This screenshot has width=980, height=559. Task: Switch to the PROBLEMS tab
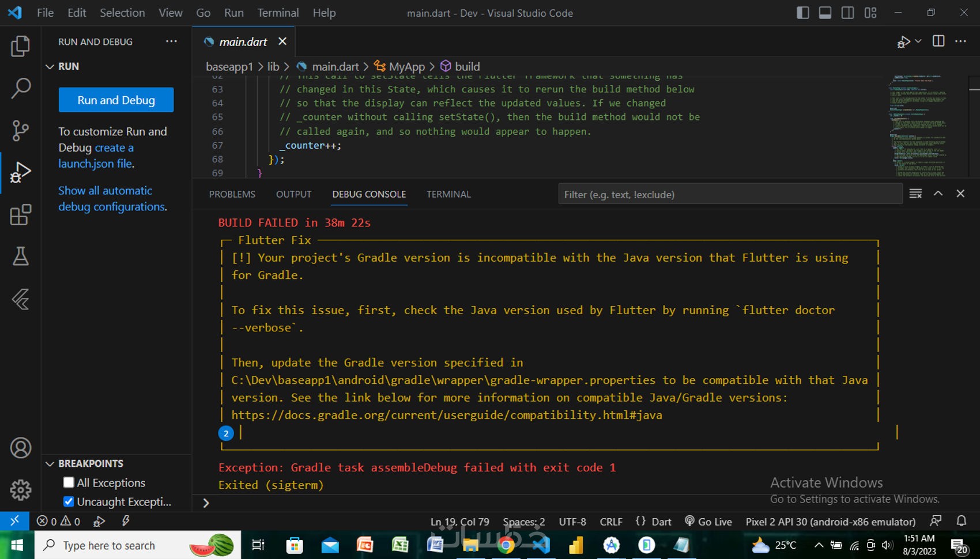point(232,194)
